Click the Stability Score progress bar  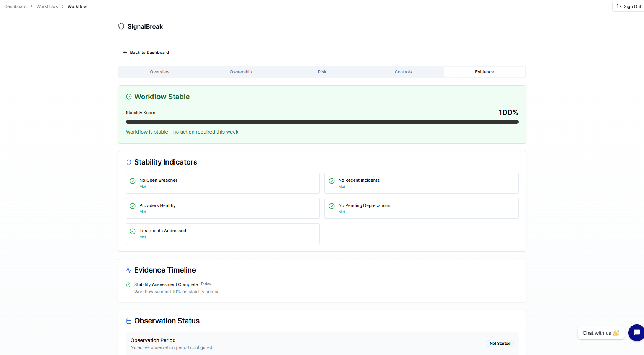(322, 121)
